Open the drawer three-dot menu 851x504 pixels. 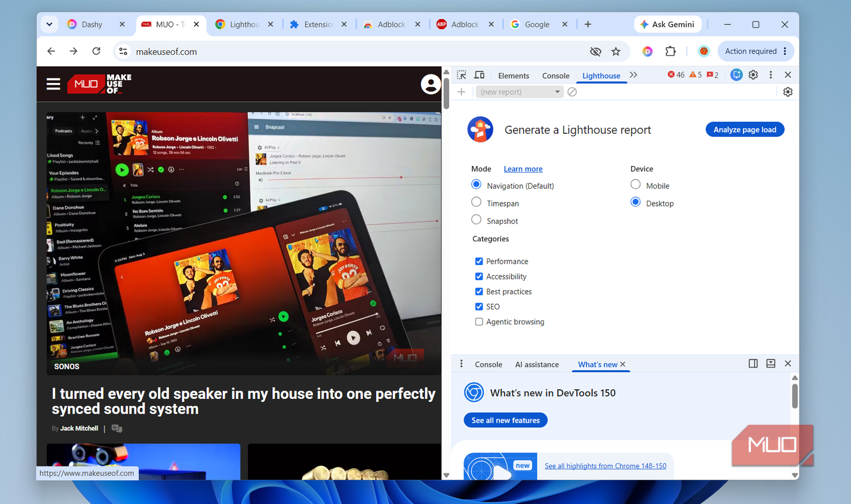(x=461, y=364)
